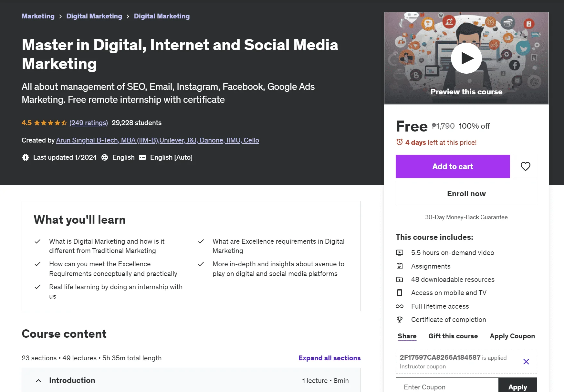
Task: Select Gift this course option
Action: 453,336
